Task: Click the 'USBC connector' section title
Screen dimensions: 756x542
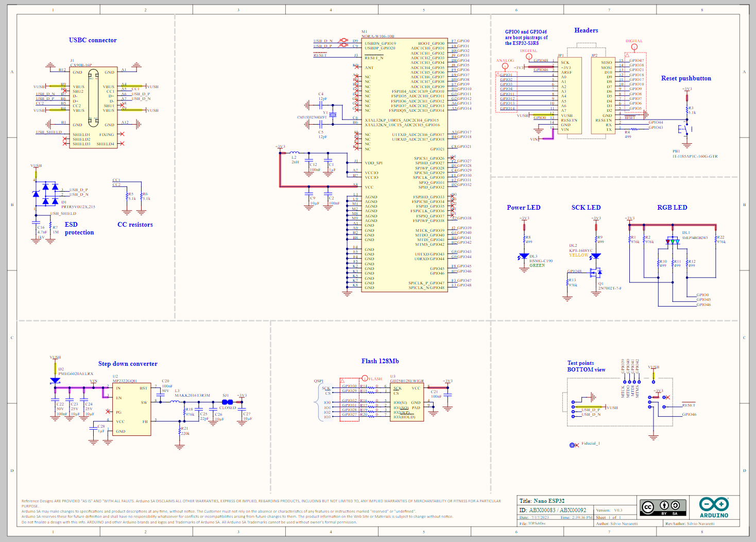Action: tap(93, 40)
